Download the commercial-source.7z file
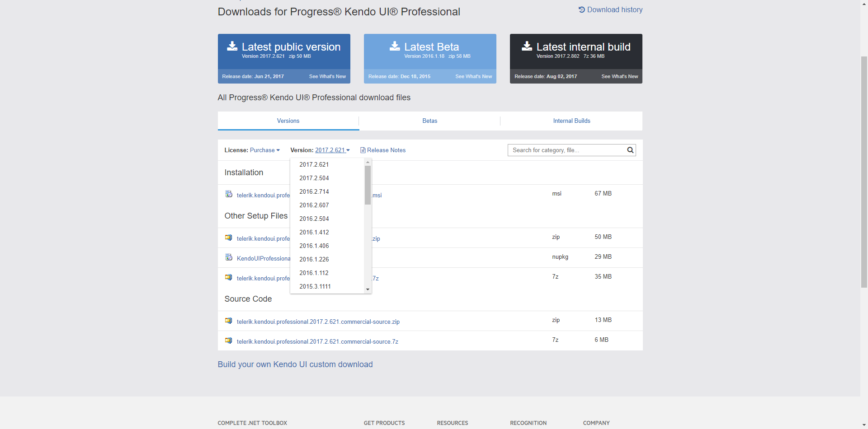The width and height of the screenshot is (868, 429). coord(317,341)
